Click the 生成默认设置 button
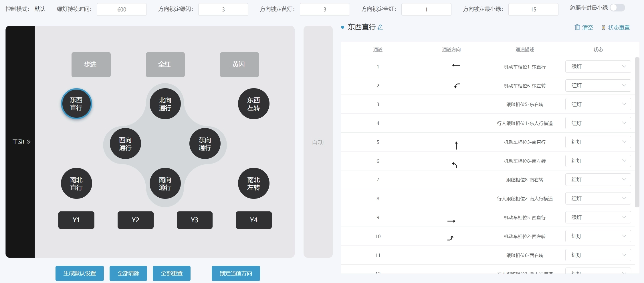Viewport: 644px width, 283px height. coord(80,273)
